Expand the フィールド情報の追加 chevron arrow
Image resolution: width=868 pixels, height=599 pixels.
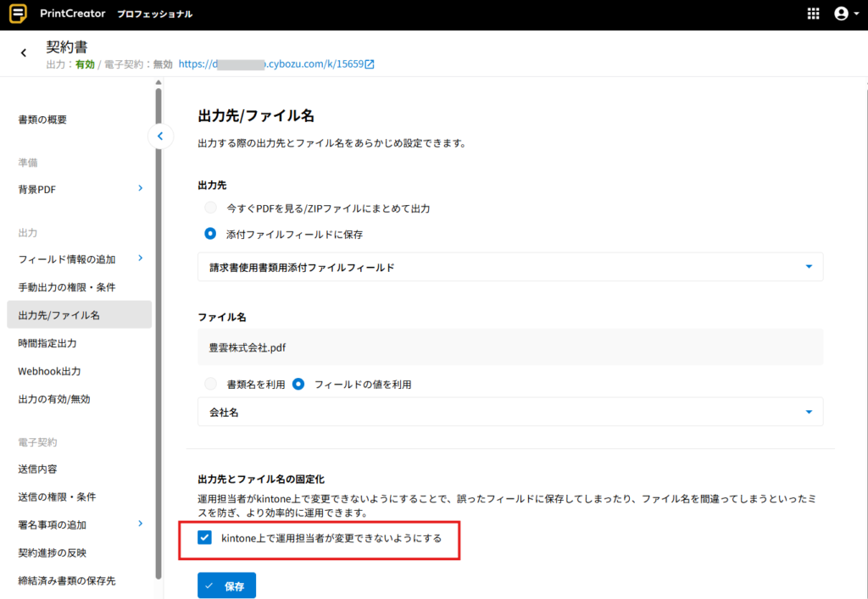click(x=141, y=258)
